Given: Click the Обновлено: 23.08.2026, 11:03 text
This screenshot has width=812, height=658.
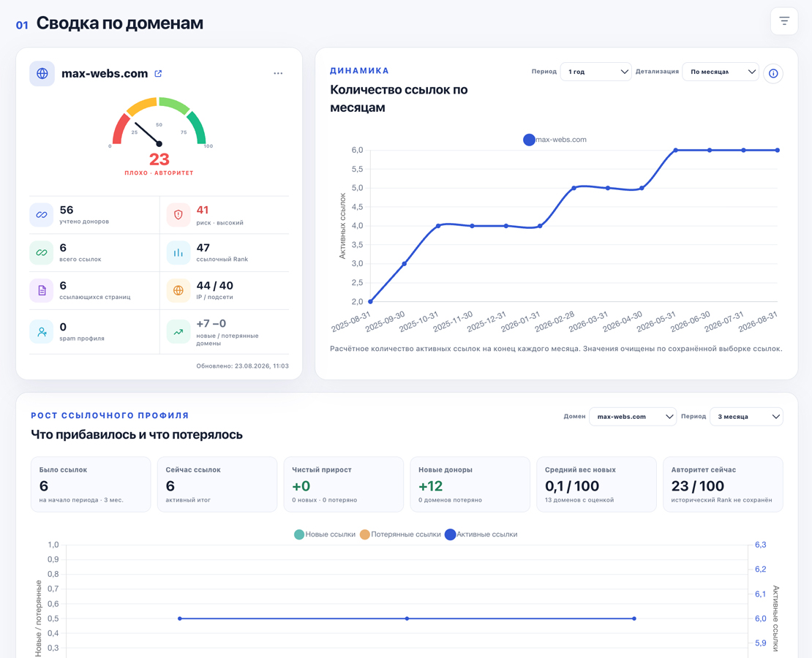Looking at the screenshot, I should tap(242, 366).
